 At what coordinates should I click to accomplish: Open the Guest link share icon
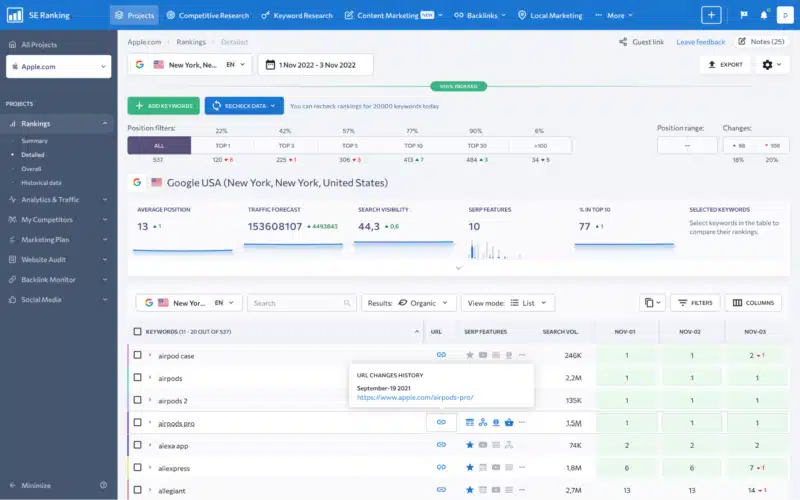[x=624, y=42]
